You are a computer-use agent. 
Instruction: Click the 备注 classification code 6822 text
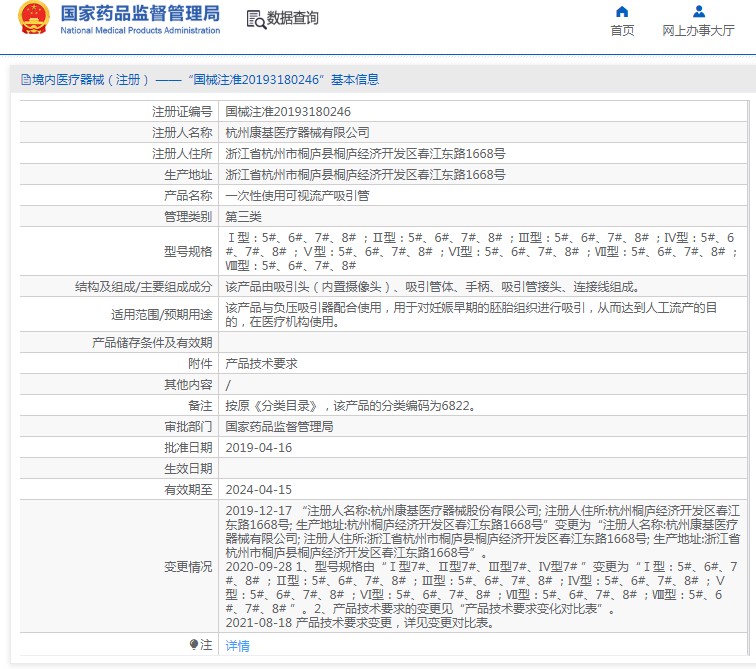(x=351, y=406)
